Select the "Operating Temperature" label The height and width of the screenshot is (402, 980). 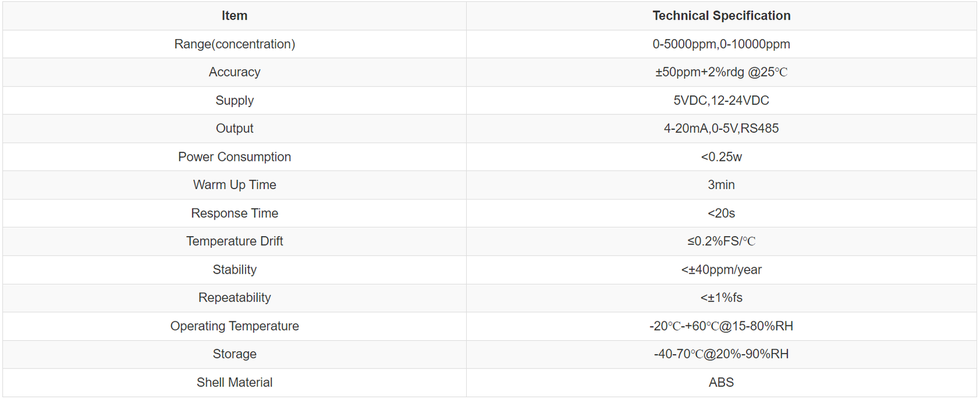pos(235,326)
